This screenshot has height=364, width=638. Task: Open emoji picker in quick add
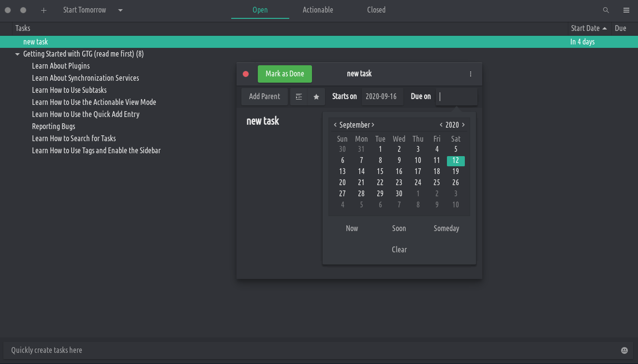pos(624,350)
